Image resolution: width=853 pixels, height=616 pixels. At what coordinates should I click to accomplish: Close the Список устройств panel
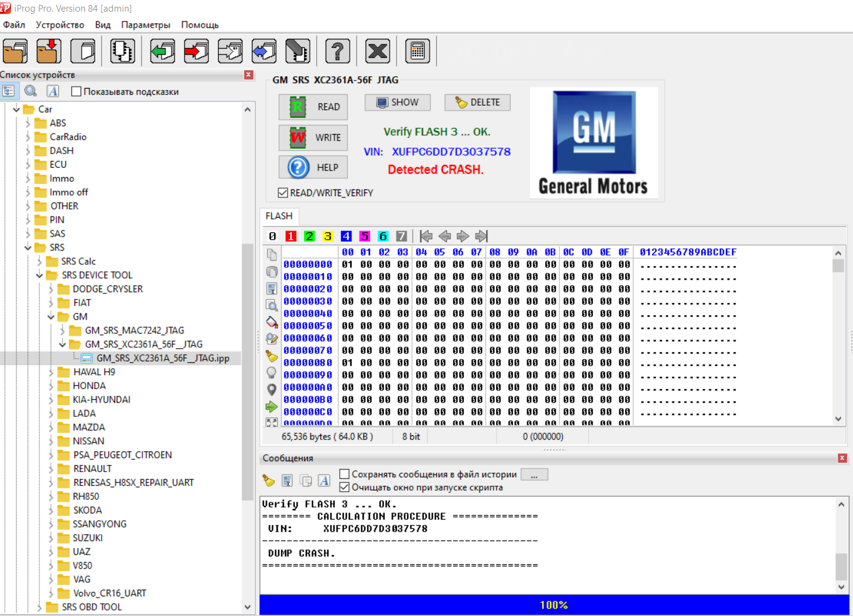click(x=248, y=74)
